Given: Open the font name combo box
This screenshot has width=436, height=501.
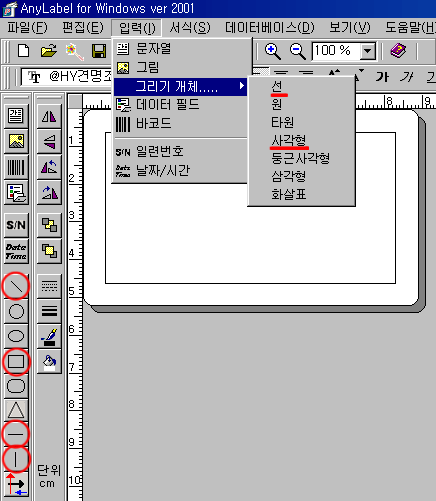Looking at the screenshot, I should (x=67, y=77).
